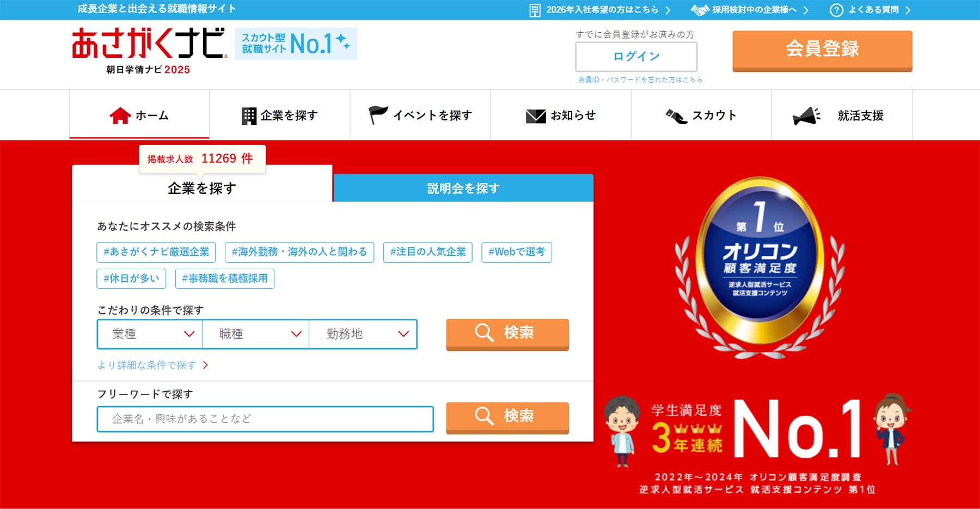Go to the 2026年入社希望の方はこちら link

tap(601, 10)
